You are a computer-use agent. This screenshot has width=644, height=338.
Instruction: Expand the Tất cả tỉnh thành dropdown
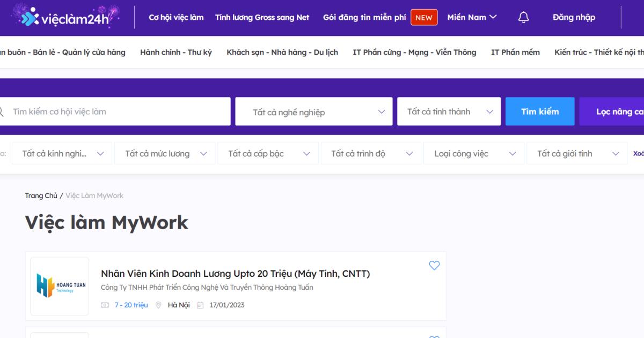point(449,112)
